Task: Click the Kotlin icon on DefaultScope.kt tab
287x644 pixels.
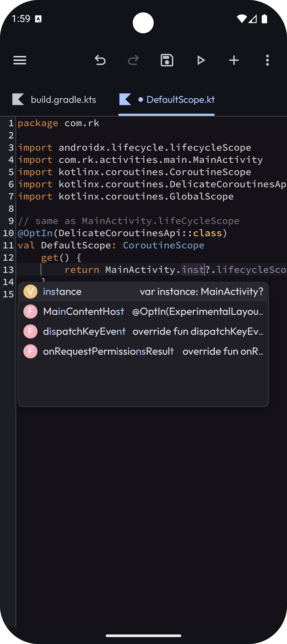Action: coord(125,99)
